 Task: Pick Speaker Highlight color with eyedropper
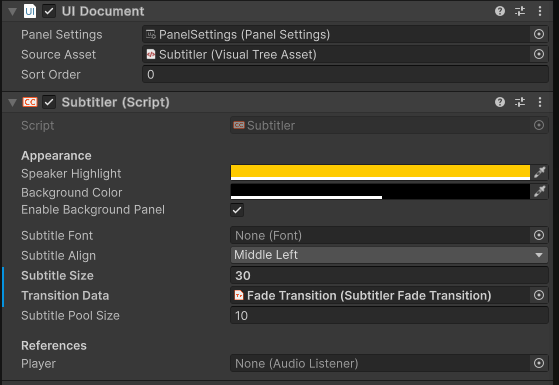tap(539, 172)
